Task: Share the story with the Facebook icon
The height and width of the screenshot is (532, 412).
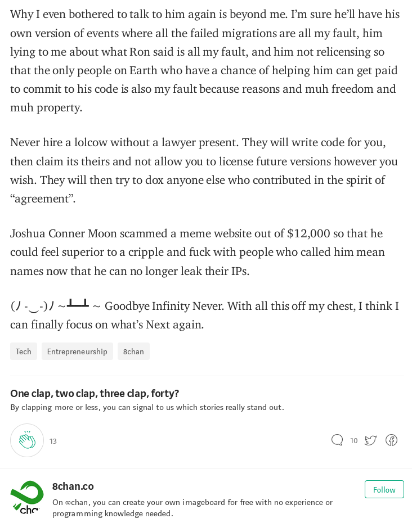Action: coord(391,440)
